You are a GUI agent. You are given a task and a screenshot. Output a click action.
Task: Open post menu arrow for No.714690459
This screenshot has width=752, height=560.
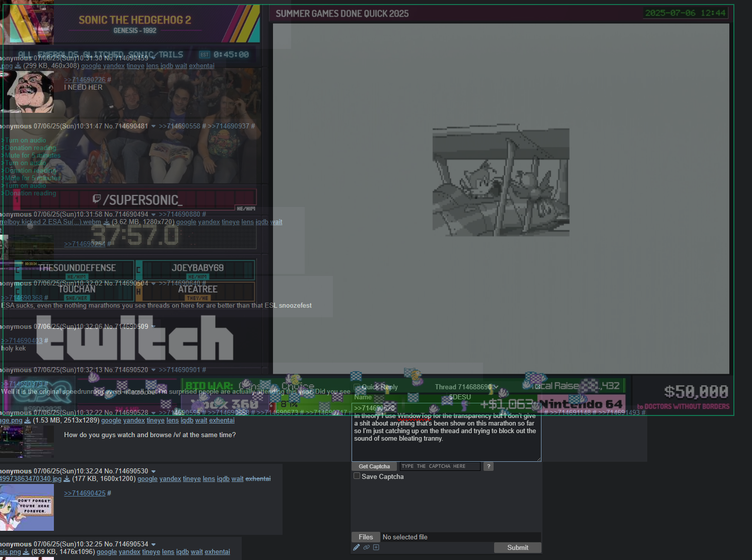[154, 58]
